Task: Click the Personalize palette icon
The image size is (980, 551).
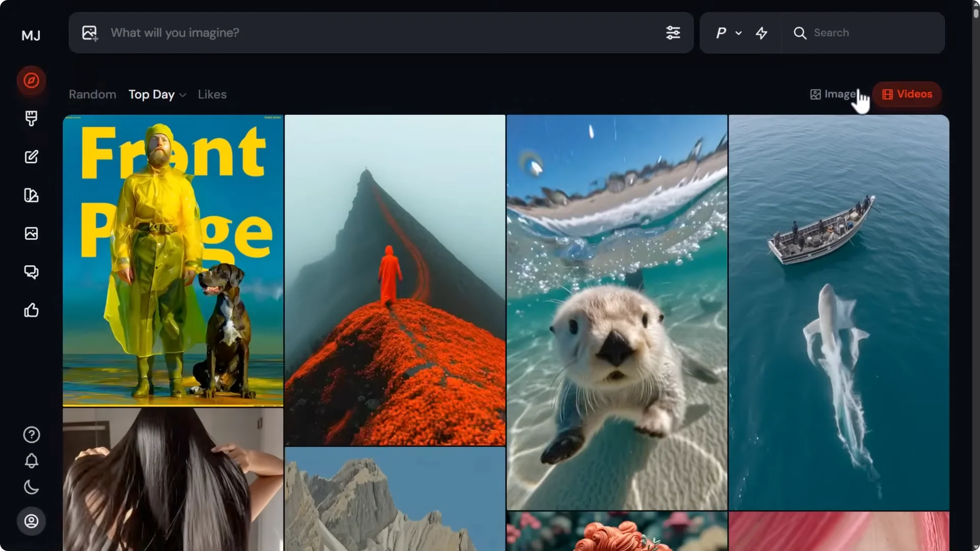Action: point(31,195)
